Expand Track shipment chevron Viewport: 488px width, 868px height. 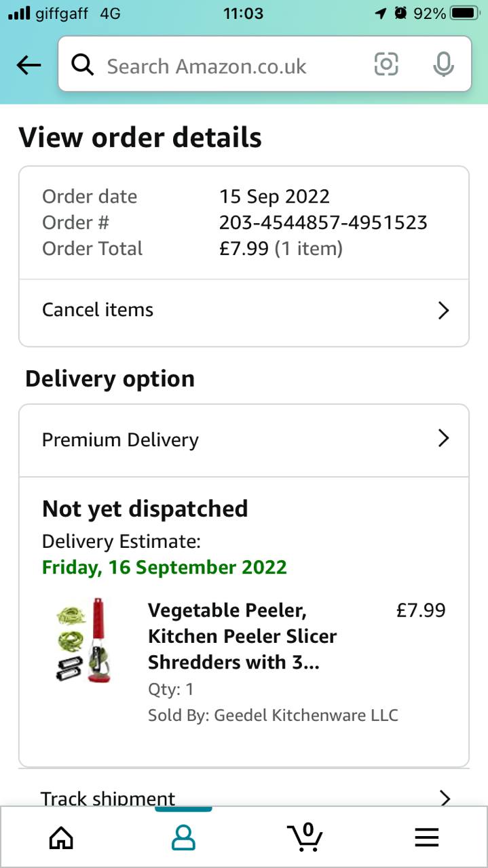pos(445,797)
